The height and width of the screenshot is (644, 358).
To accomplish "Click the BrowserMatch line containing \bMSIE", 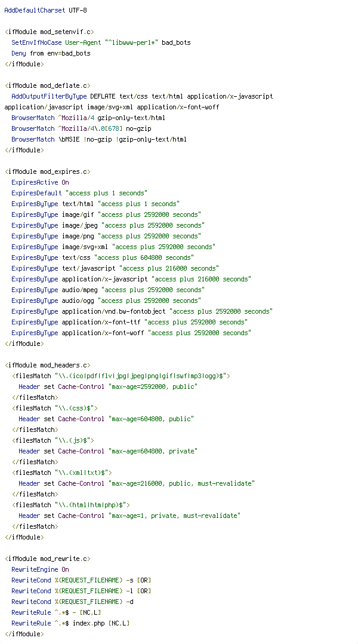I will coord(99,139).
